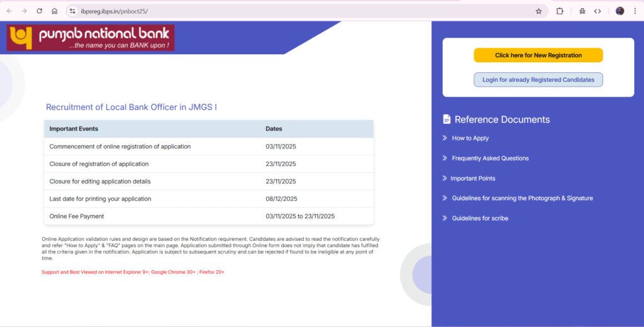Viewport: 644px width, 327px height.
Task: Open the browser home icon
Action: pos(55,11)
